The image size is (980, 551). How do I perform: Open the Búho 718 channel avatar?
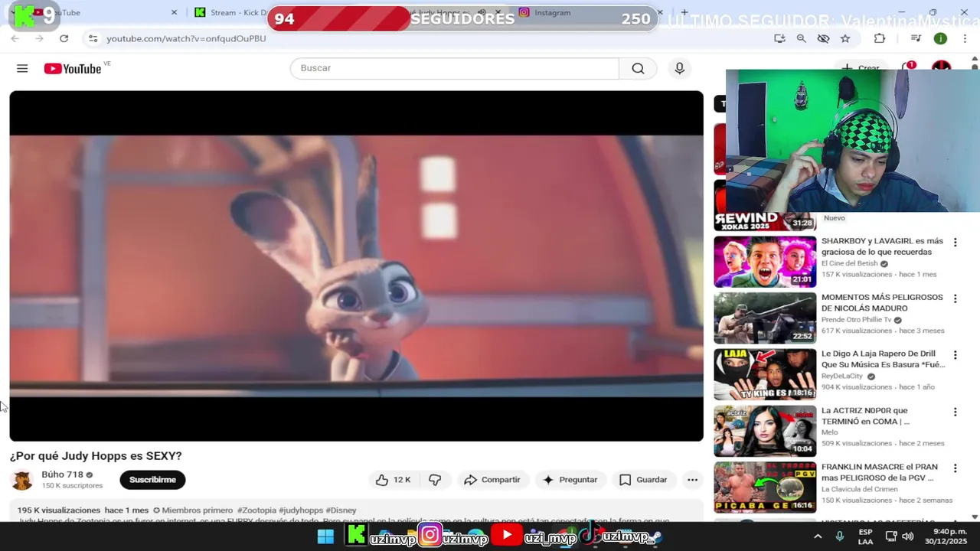click(22, 480)
